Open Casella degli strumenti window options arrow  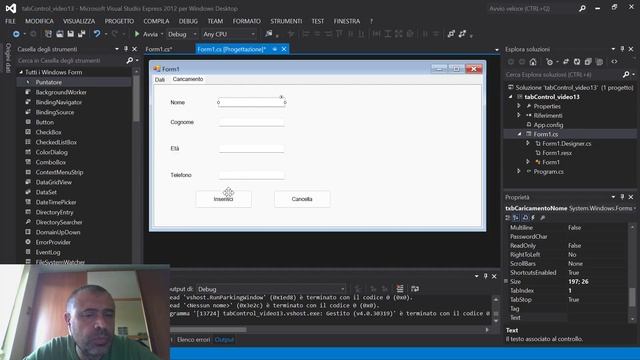[x=117, y=49]
